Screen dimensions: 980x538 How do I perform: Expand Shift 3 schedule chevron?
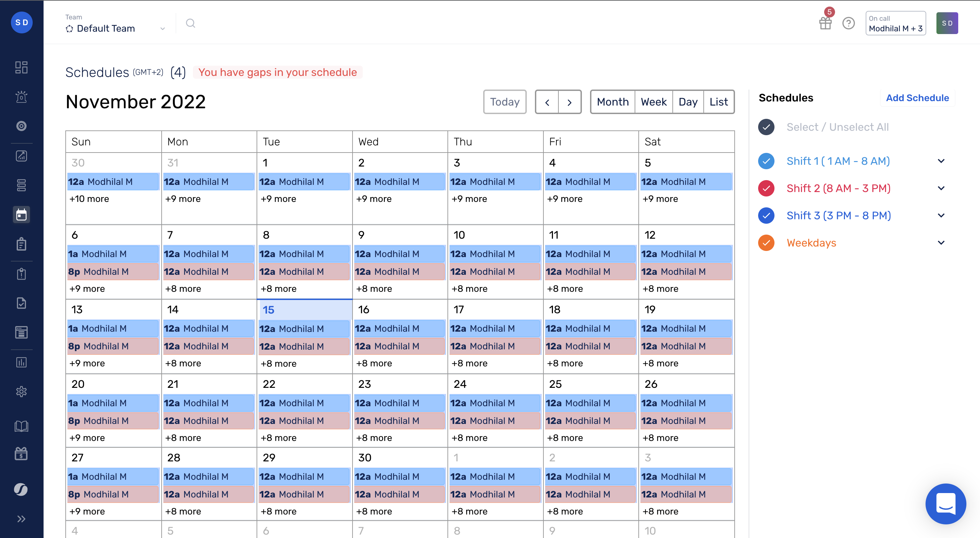click(x=941, y=216)
